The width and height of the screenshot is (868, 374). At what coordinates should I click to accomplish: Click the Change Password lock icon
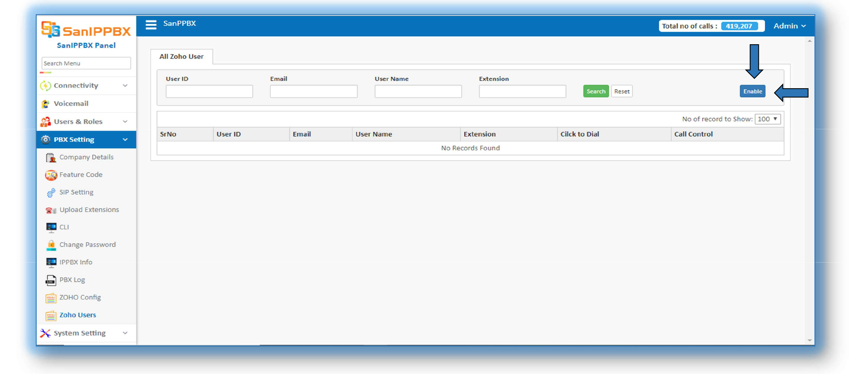pyautogui.click(x=51, y=245)
